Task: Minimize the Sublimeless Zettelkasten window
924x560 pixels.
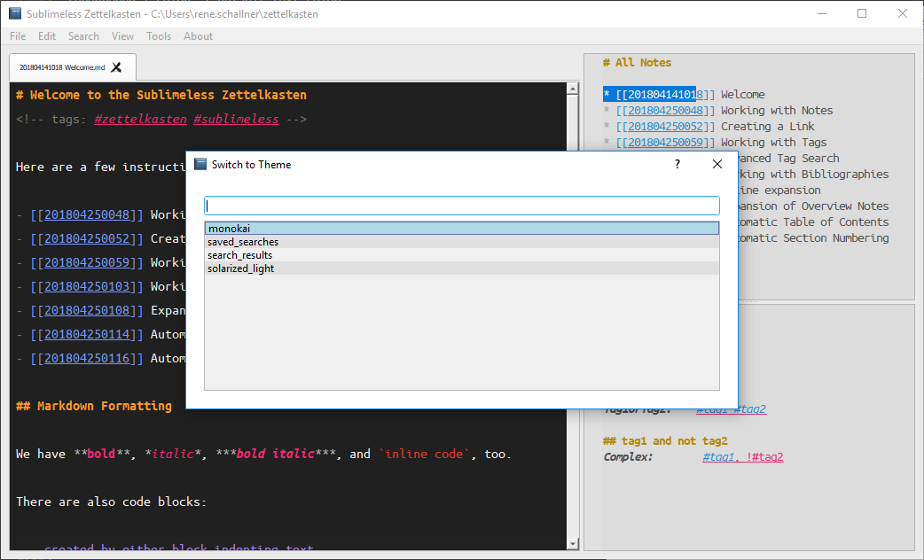Action: (x=822, y=13)
